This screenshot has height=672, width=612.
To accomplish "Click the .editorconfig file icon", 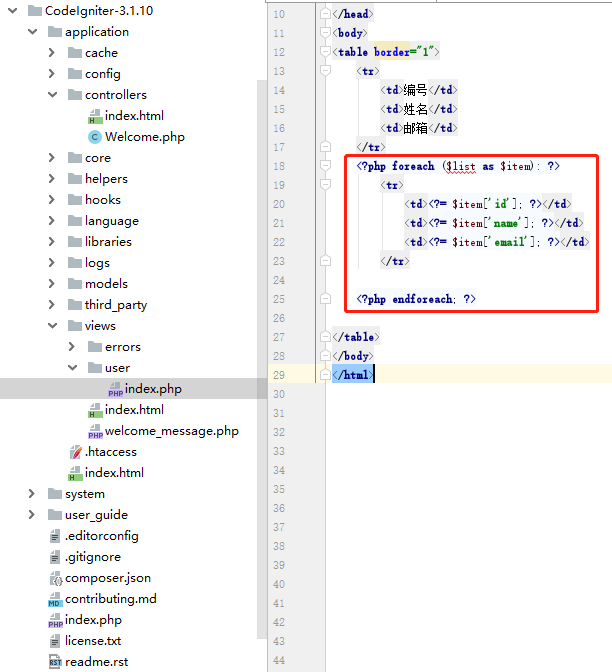I will pyautogui.click(x=55, y=536).
